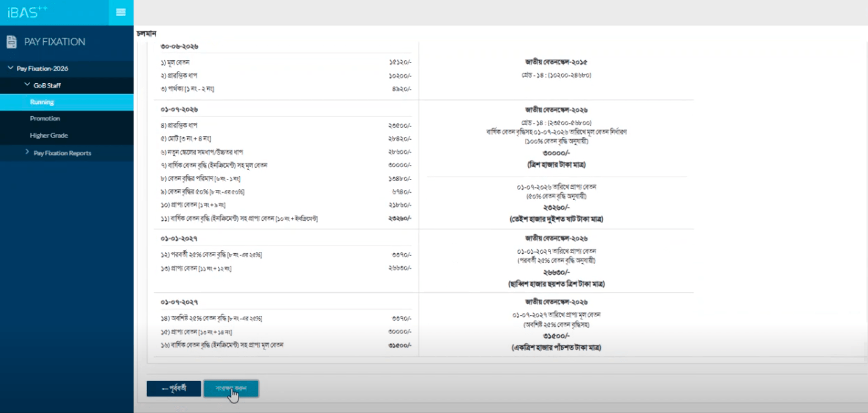Click the মূল বেতন row amount 15120
Image resolution: width=868 pixels, height=413 pixels.
click(x=400, y=62)
